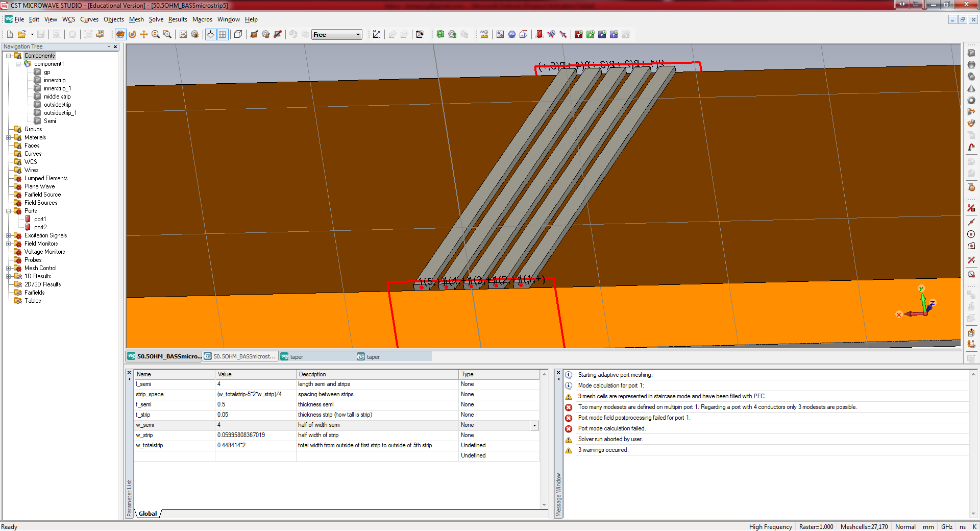The width and height of the screenshot is (980, 531).
Task: Click the Create brick shape icon
Action: pyautogui.click(x=971, y=53)
